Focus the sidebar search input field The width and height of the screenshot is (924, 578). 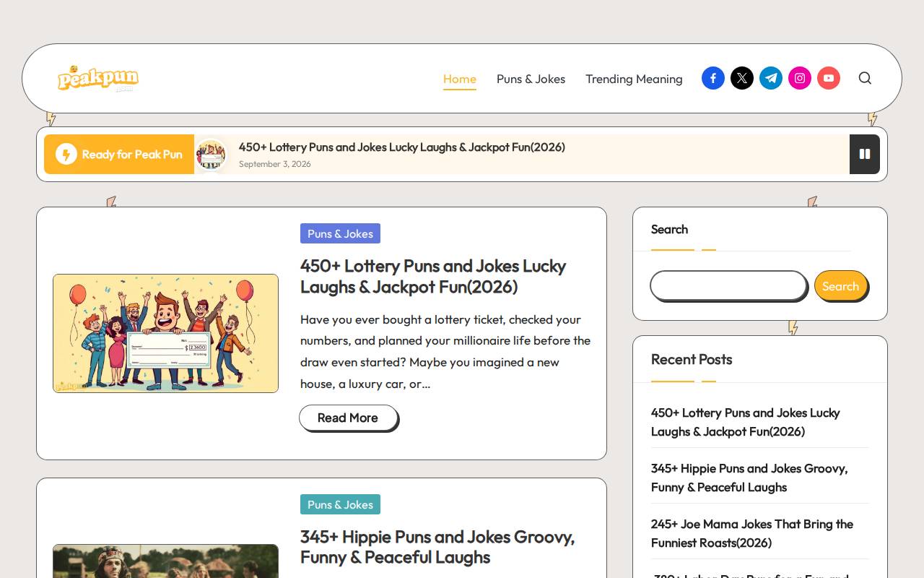click(x=728, y=285)
